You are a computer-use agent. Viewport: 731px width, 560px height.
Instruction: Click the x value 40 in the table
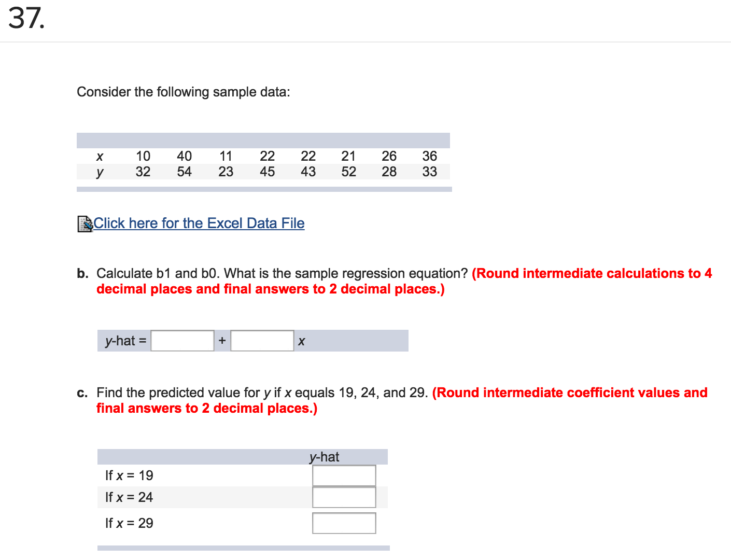click(x=184, y=156)
